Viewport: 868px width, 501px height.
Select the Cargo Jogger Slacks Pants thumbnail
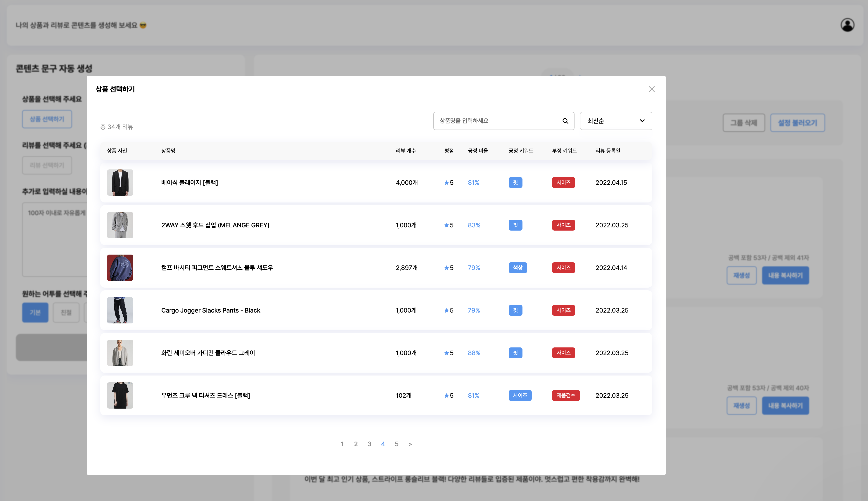pyautogui.click(x=120, y=310)
